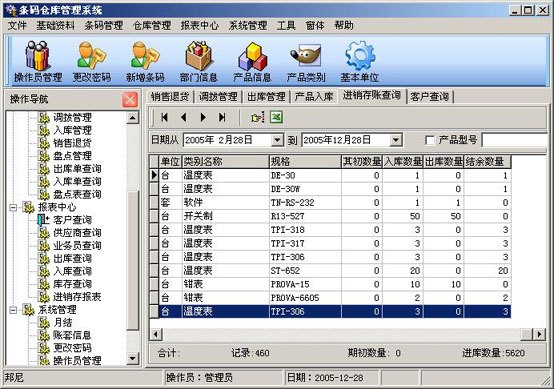The width and height of the screenshot is (554, 389).
Task: Select 库存查询 in the navigation tree
Action: click(x=72, y=284)
